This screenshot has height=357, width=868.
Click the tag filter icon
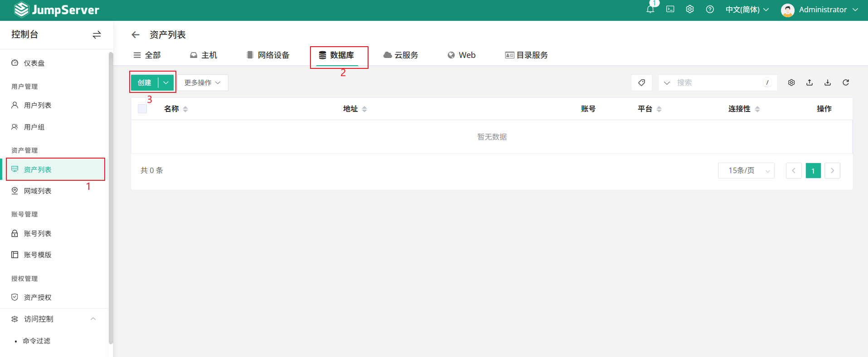coord(641,82)
